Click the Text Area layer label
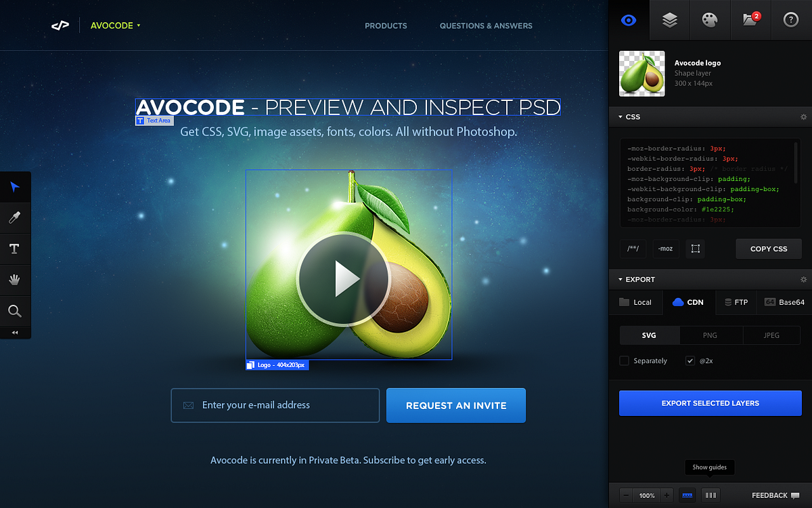The image size is (812, 508). point(154,121)
